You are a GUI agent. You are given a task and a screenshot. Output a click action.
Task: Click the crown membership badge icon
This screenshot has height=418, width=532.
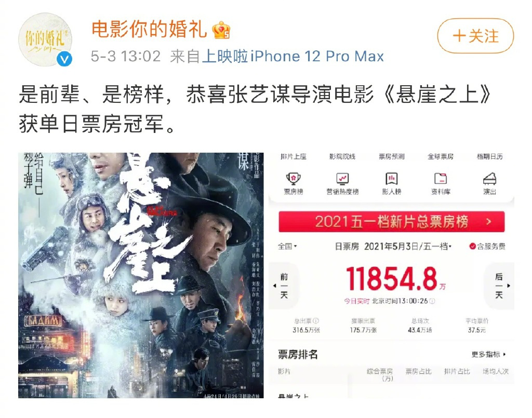click(221, 30)
